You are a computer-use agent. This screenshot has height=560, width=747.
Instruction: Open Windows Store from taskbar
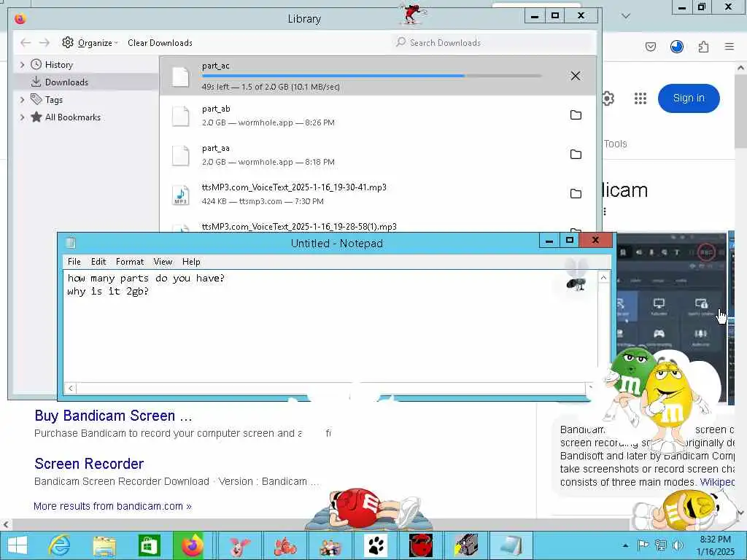(149, 545)
